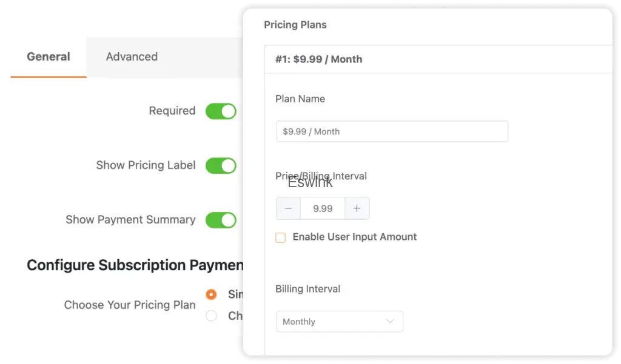Click the Pricing Plans section heading
Screen dimensions: 621x364
coord(295,25)
